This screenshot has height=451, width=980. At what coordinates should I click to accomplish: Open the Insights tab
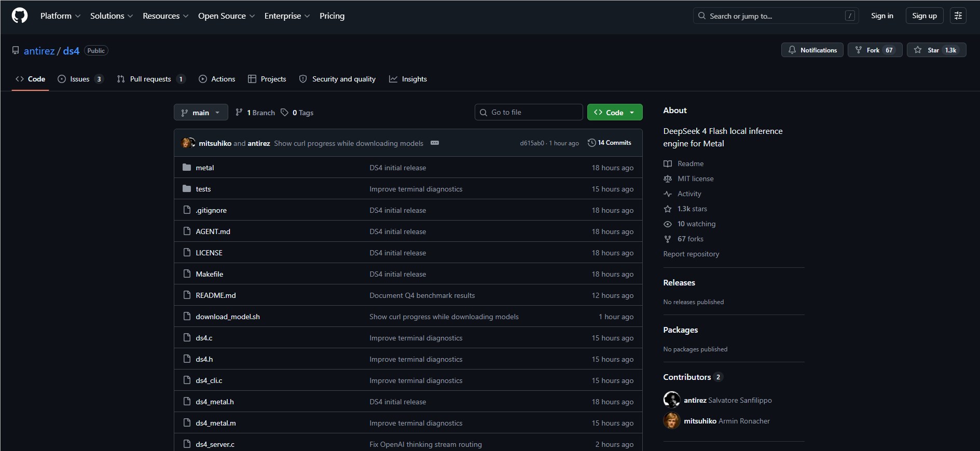pos(408,79)
